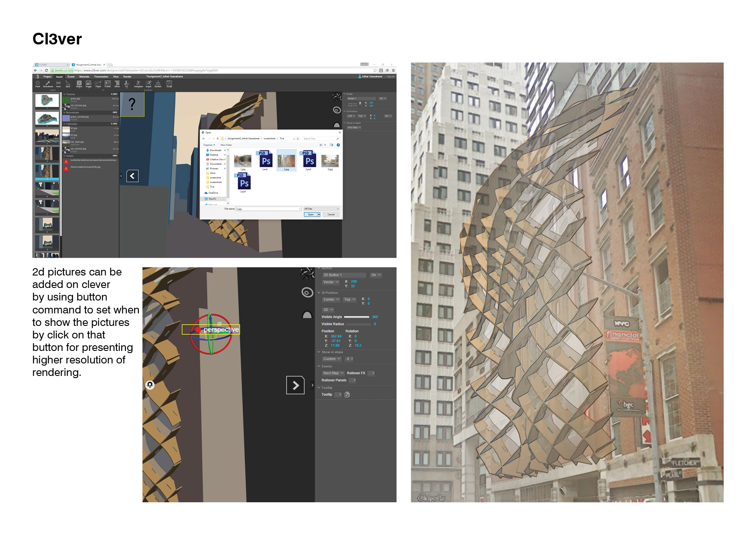Switch to the Presentation tab
Viewport: 756px width, 535px height.
tap(101, 77)
